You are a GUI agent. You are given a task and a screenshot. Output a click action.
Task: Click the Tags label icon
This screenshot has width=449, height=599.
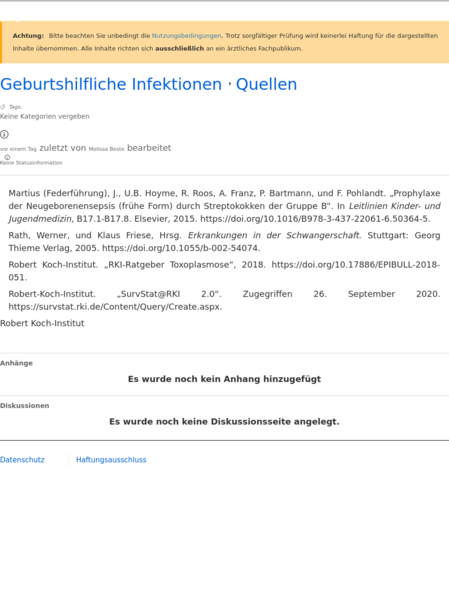click(3, 107)
